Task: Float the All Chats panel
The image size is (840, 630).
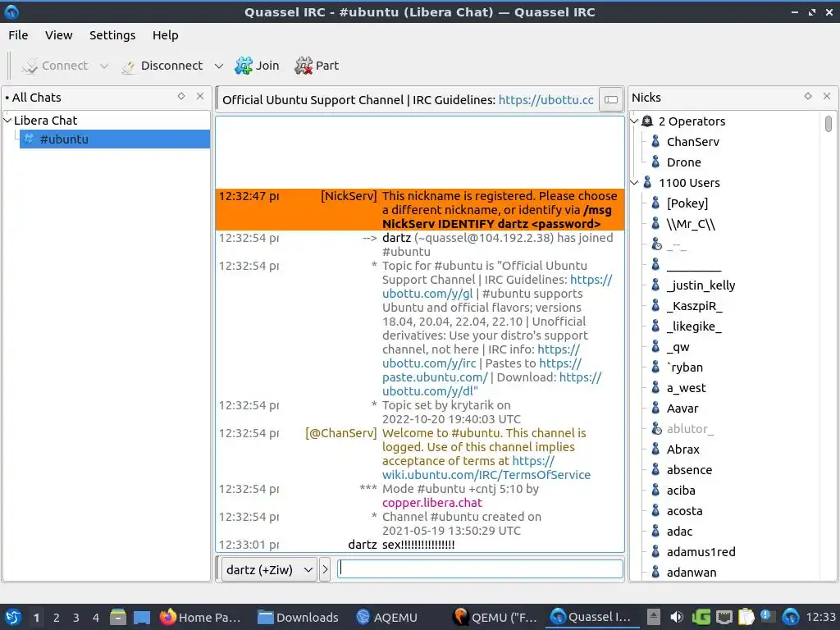Action: [181, 97]
